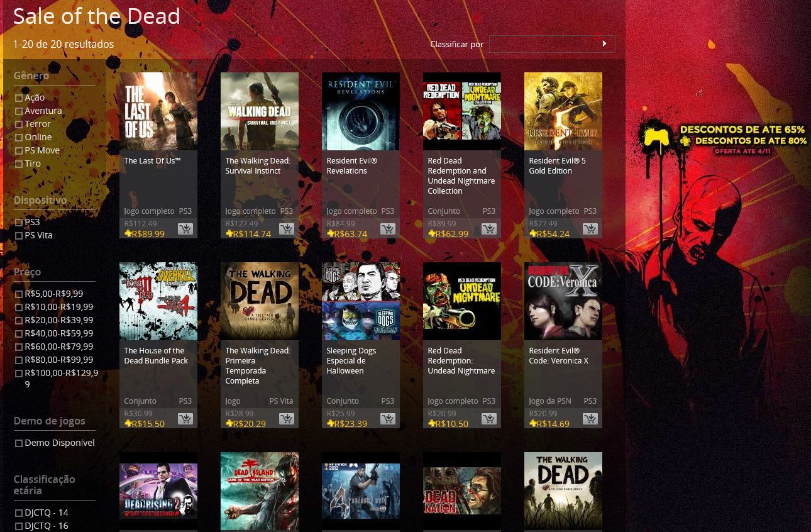The image size is (811, 532).
Task: Click the Resident Evil 4 cover image
Action: click(361, 491)
